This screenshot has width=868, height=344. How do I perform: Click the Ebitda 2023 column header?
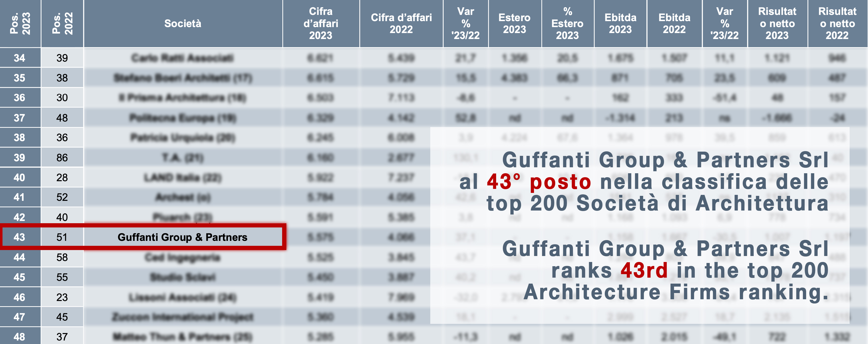click(x=620, y=23)
